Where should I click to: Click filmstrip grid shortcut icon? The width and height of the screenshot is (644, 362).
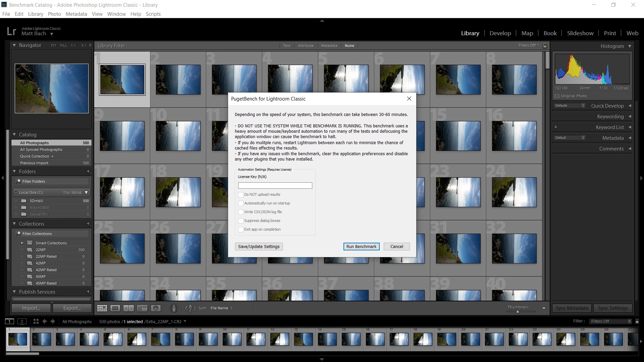pos(36,321)
